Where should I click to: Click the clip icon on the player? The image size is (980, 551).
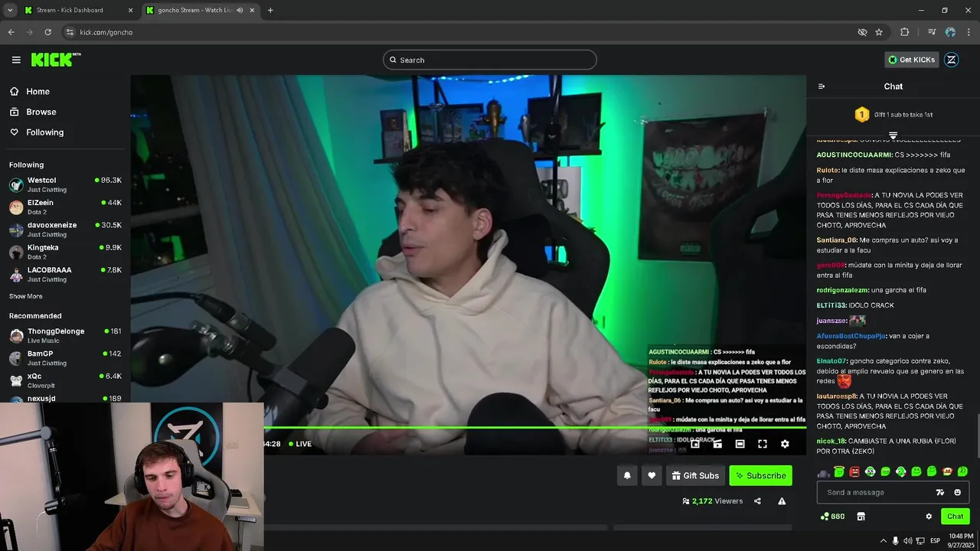717,444
